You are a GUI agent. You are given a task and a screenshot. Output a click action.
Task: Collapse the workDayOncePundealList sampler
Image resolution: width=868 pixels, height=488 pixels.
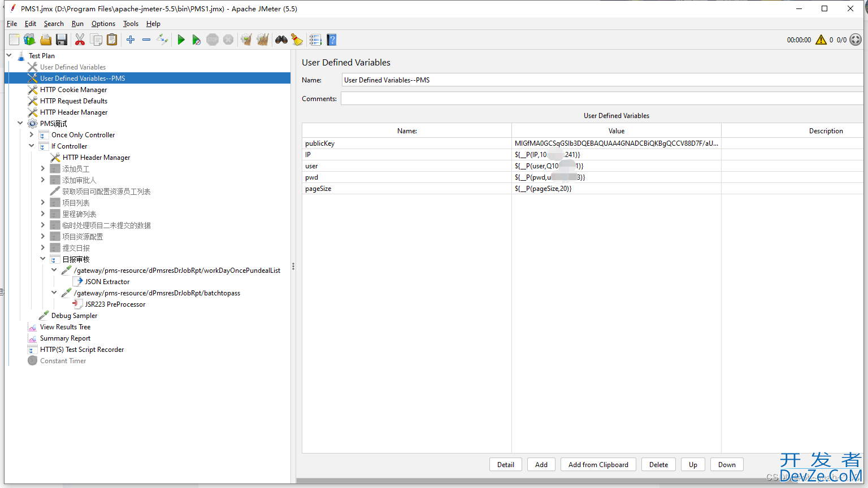54,270
